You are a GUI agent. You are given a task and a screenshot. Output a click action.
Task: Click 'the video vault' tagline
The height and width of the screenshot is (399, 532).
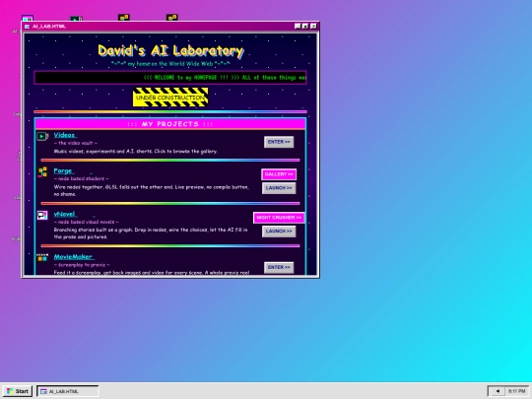pyautogui.click(x=75, y=143)
